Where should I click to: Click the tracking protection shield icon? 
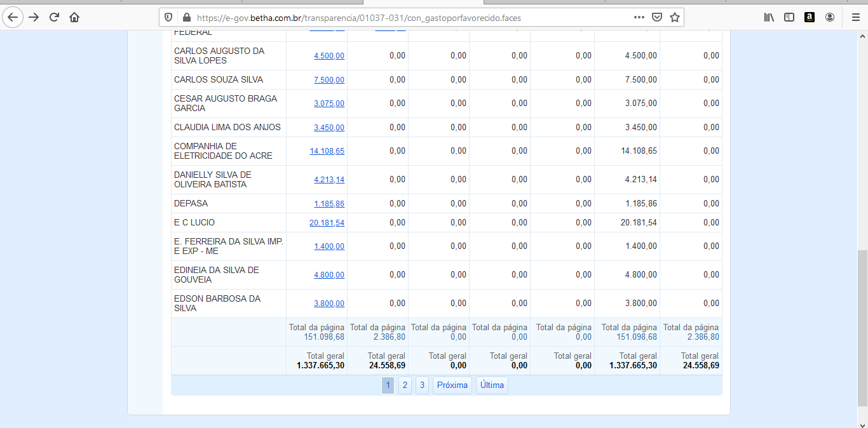168,17
